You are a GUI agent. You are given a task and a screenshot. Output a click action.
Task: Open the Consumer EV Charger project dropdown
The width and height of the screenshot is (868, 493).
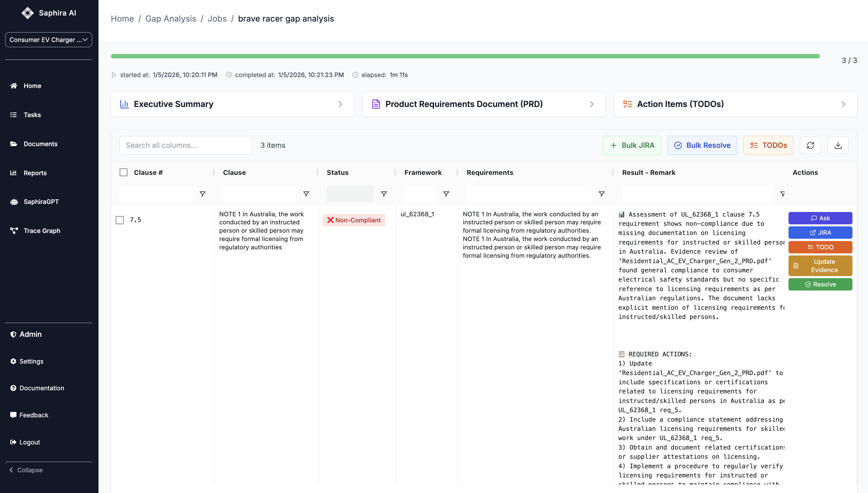[48, 40]
